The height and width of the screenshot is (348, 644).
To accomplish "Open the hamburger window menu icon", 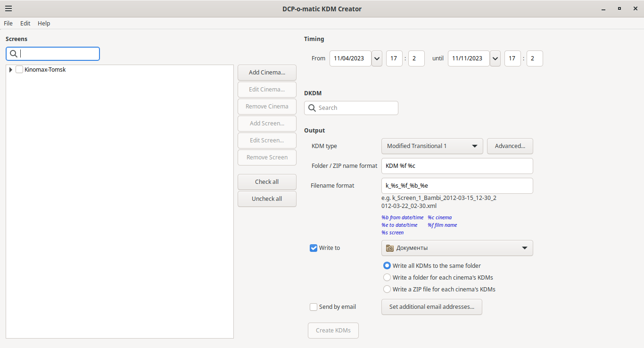I will click(8, 8).
